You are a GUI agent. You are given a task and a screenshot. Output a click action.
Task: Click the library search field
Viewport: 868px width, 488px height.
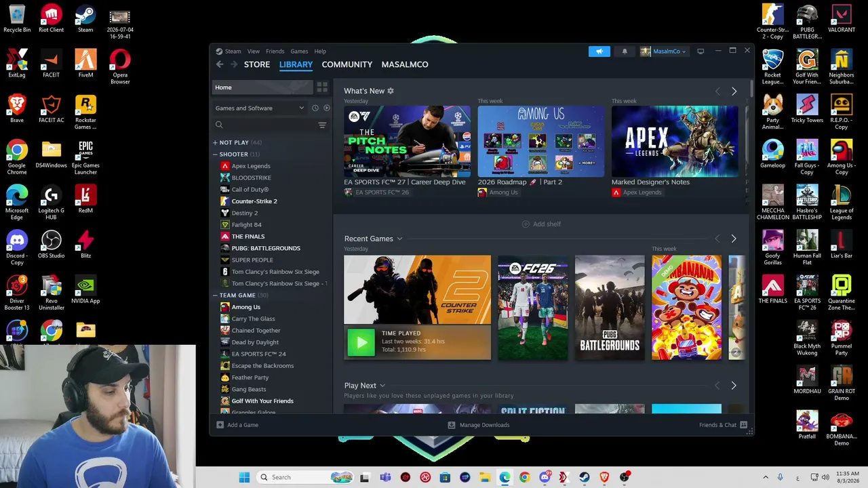click(x=264, y=125)
